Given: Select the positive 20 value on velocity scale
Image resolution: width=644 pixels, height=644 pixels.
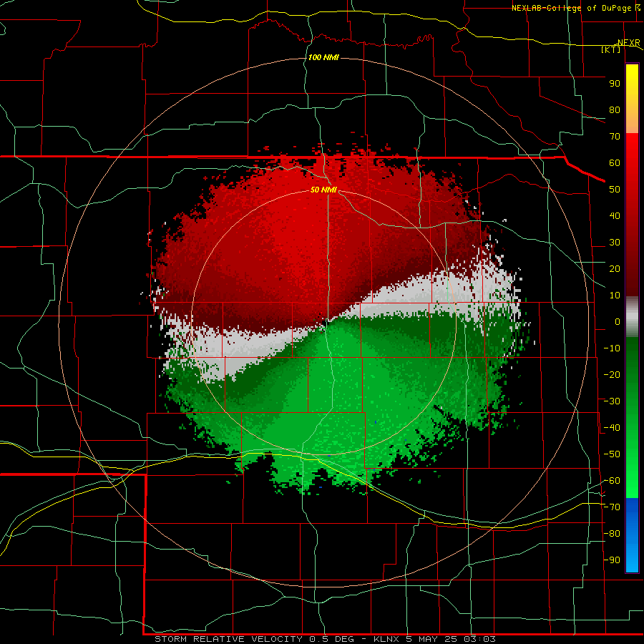Looking at the screenshot, I should click(x=615, y=268).
